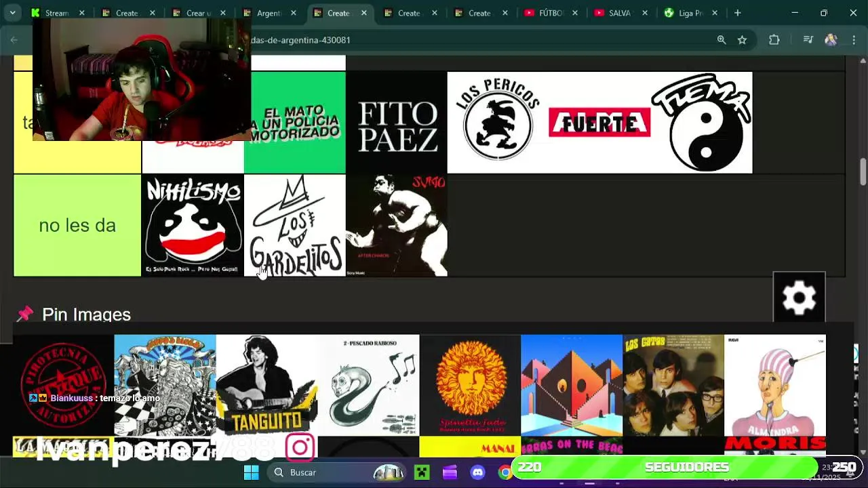The width and height of the screenshot is (868, 488).
Task: Pick the Pescado Rabioso 2 cover
Action: click(368, 385)
